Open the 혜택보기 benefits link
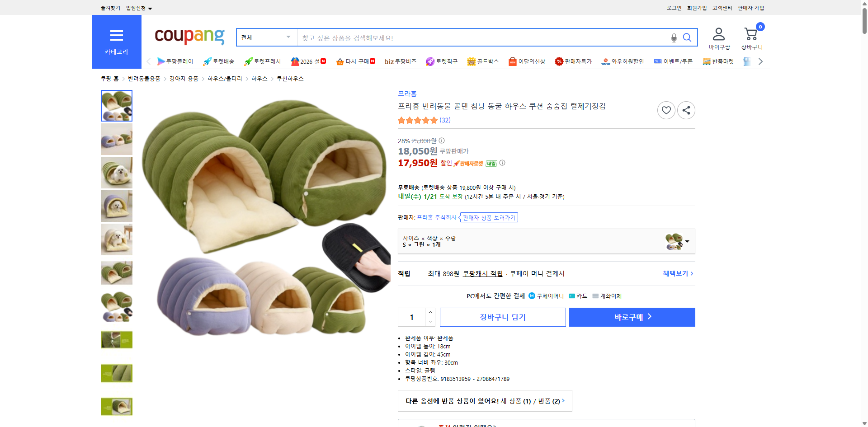 coord(675,273)
